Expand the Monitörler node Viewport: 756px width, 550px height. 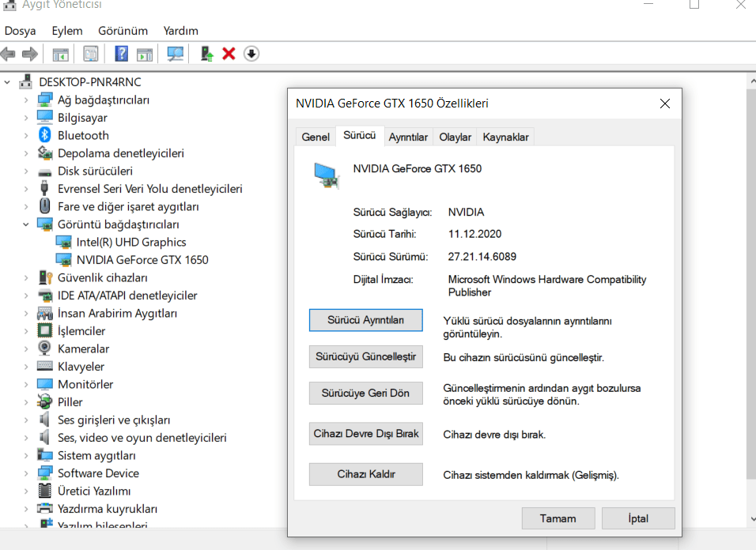tap(26, 384)
